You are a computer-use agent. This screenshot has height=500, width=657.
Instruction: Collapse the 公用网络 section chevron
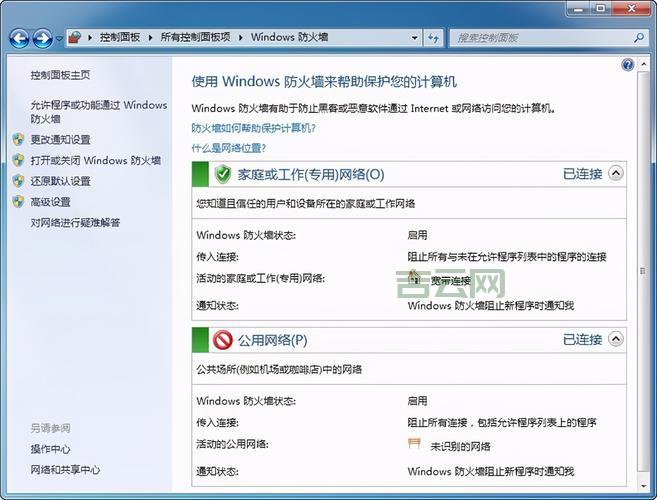616,339
